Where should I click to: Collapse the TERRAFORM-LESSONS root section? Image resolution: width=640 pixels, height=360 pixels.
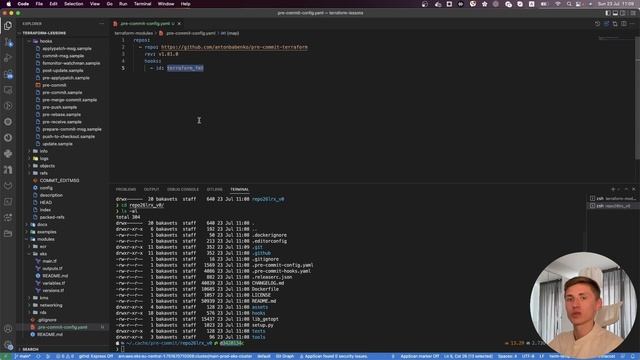(43, 33)
